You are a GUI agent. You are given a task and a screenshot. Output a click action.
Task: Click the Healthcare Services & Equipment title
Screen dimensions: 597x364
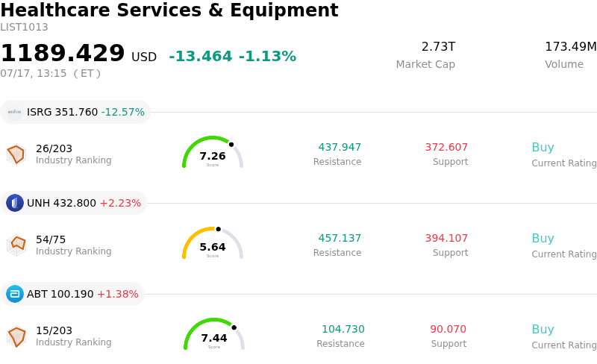click(169, 10)
